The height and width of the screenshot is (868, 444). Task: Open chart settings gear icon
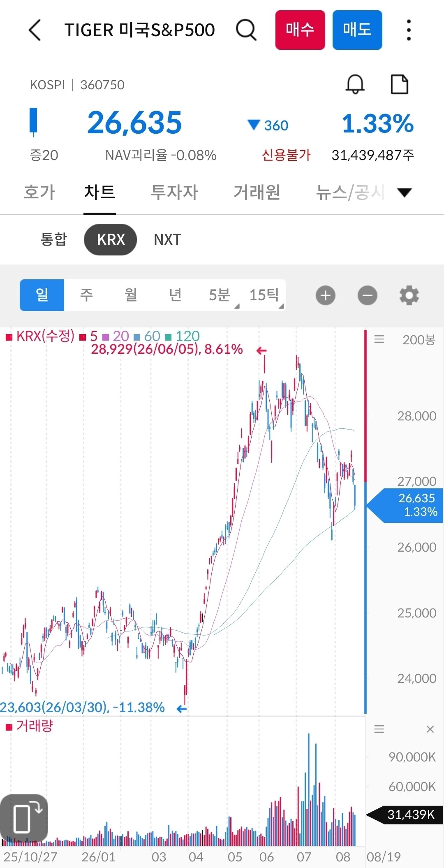pyautogui.click(x=409, y=295)
